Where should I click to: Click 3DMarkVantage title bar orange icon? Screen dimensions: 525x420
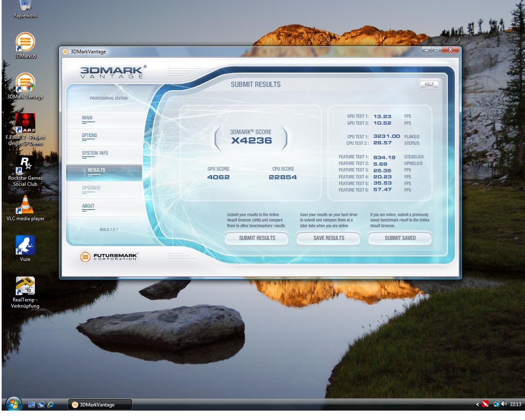tap(65, 51)
